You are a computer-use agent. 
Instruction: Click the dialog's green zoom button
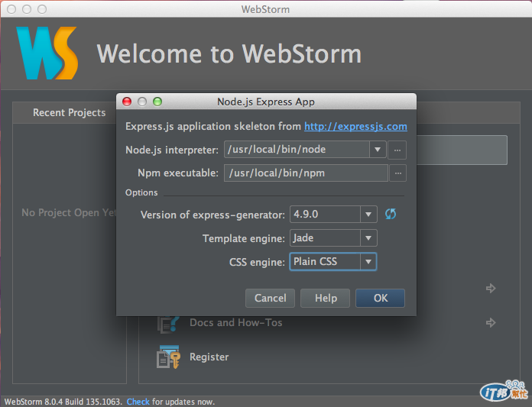157,102
